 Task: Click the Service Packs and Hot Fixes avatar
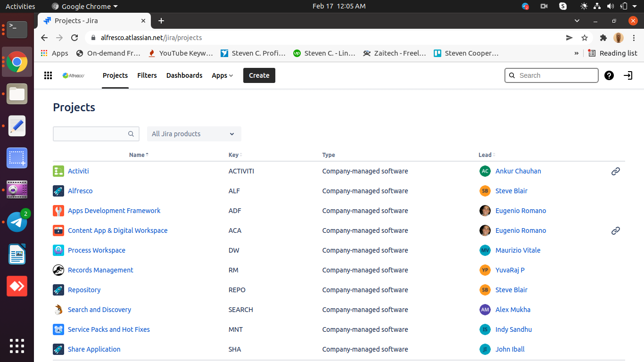click(x=58, y=329)
